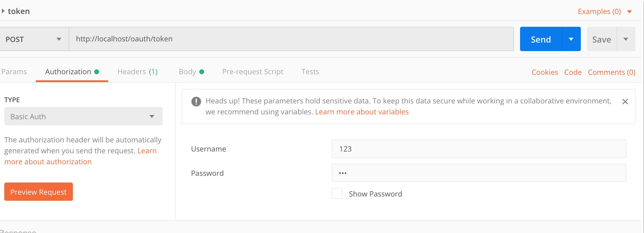This screenshot has width=644, height=233.
Task: Switch to the Headers (1) tab
Action: (x=137, y=72)
